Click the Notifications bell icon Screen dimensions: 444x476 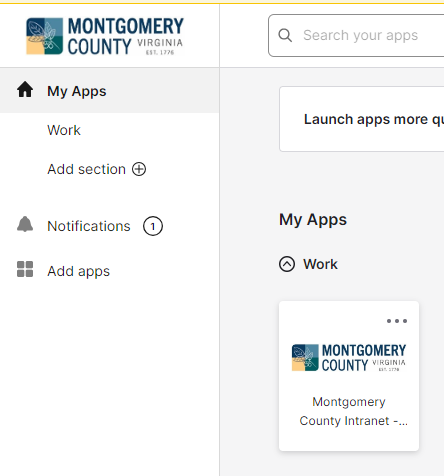pyautogui.click(x=25, y=224)
